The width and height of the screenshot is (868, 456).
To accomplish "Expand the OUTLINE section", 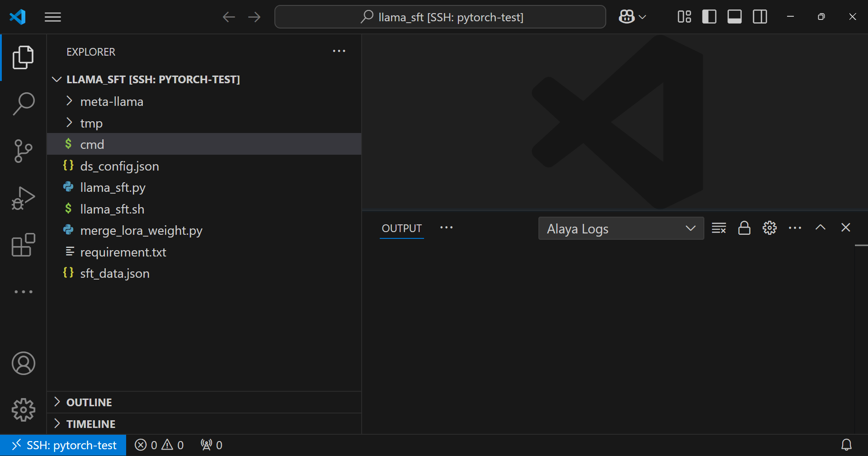I will pos(89,402).
